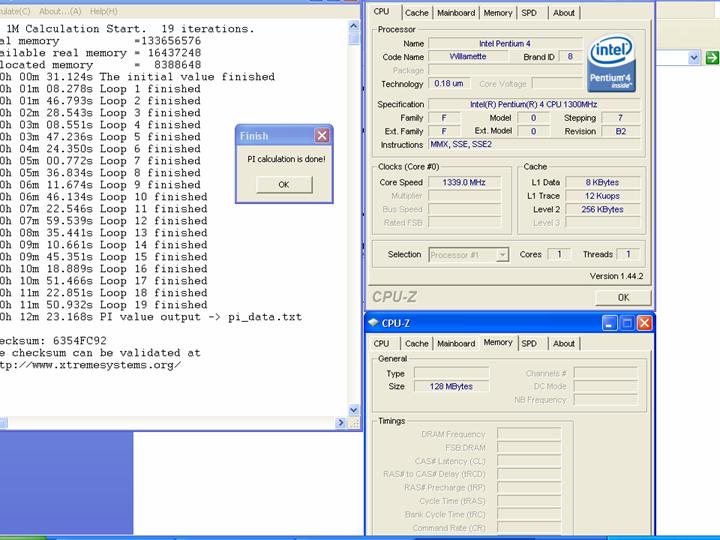Viewport: 720px width, 540px height.
Task: Click the Technology value 0.18 um
Action: tap(449, 84)
